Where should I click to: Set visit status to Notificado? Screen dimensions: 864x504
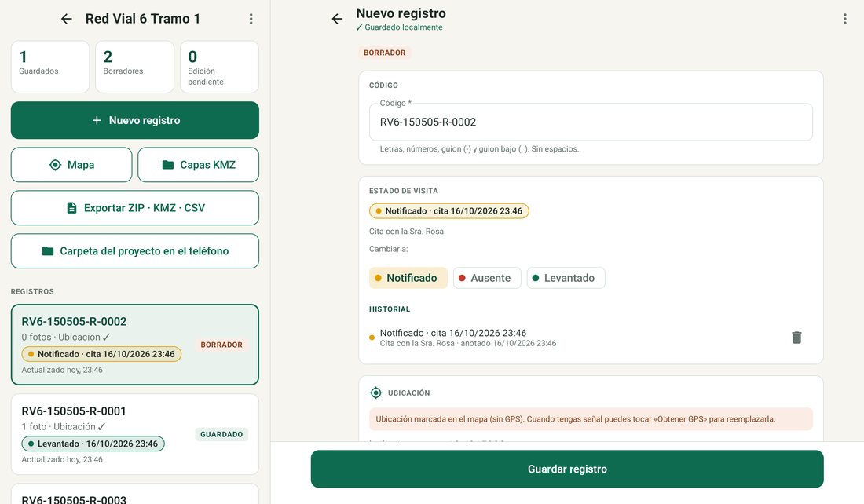coord(408,278)
